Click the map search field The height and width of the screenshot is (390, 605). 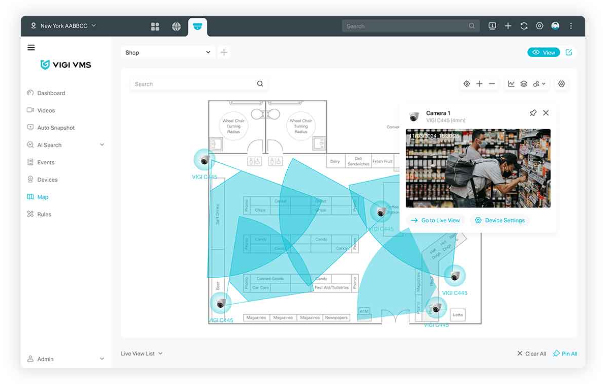198,84
